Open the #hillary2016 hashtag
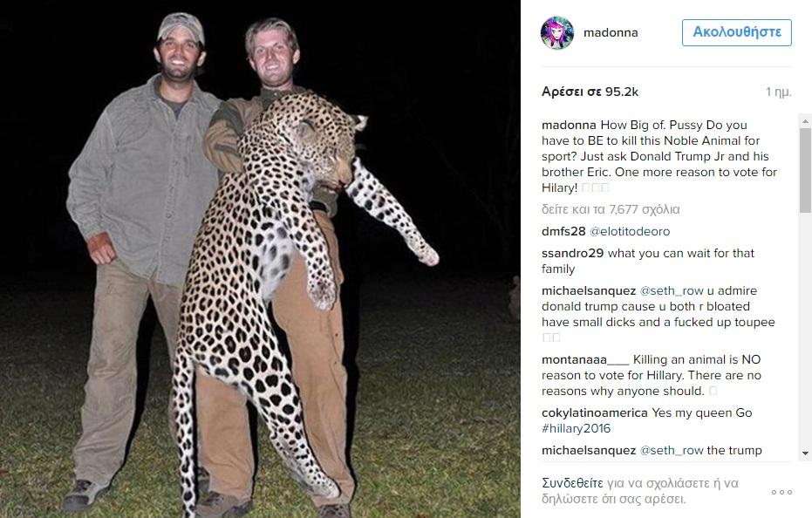 576,428
